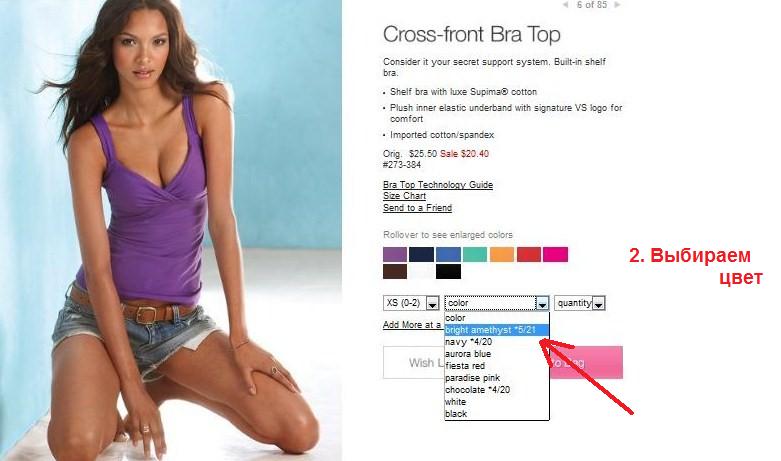Go to previous product arrow
This screenshot has width=781, height=461.
[565, 4]
